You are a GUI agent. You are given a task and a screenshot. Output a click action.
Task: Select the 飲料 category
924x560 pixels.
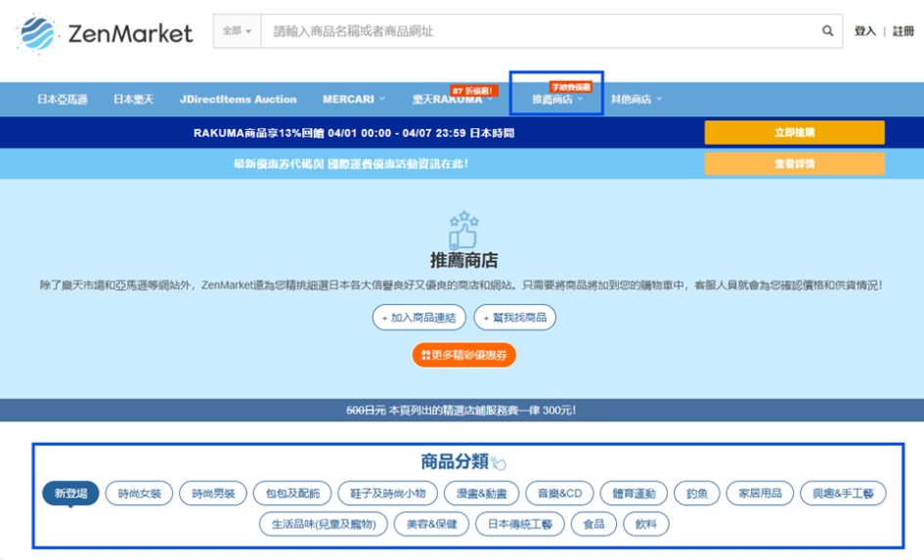pyautogui.click(x=646, y=524)
